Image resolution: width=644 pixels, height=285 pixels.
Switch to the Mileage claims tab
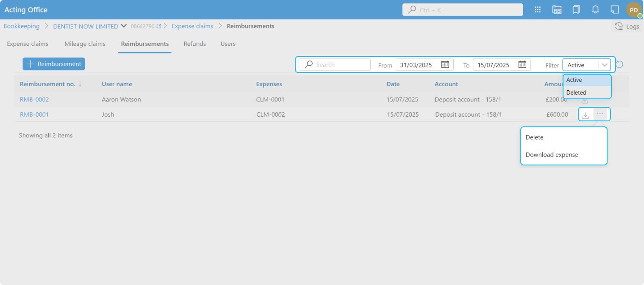[x=85, y=44]
